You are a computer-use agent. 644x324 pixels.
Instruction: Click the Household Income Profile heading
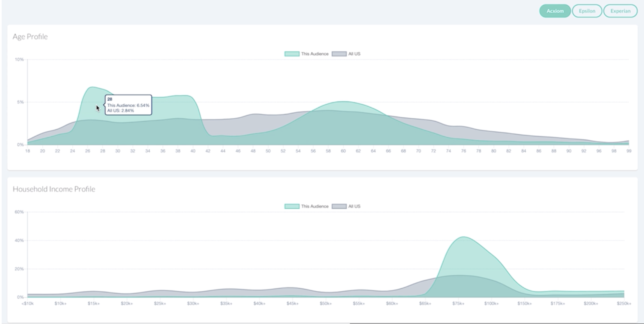pyautogui.click(x=54, y=189)
